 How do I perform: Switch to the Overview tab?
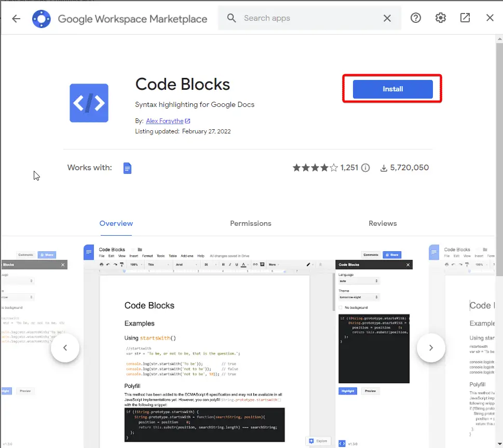coord(116,224)
